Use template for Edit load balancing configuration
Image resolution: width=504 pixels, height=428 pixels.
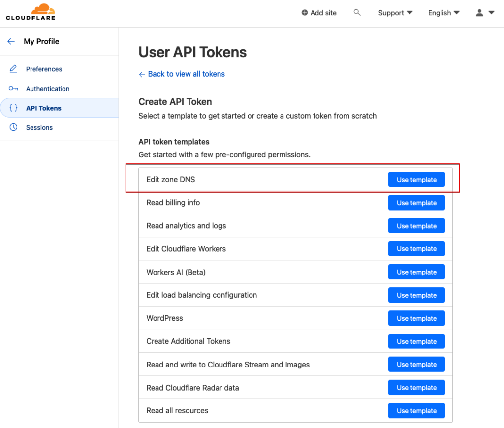416,295
